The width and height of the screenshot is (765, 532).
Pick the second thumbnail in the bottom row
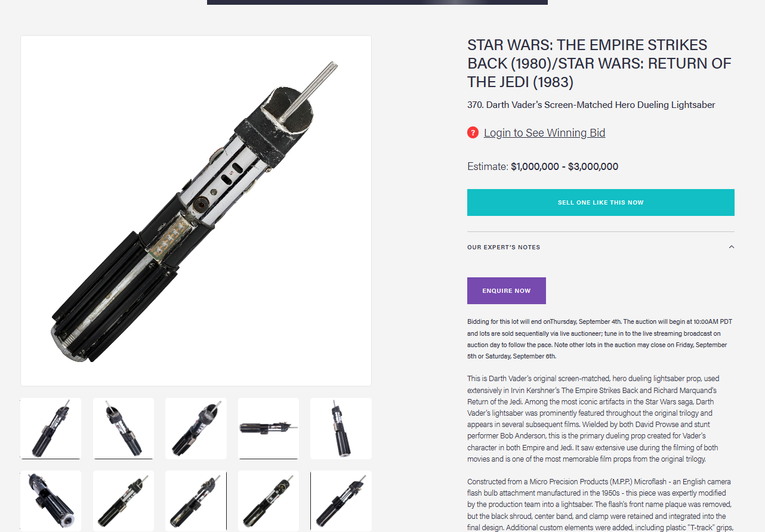click(124, 500)
